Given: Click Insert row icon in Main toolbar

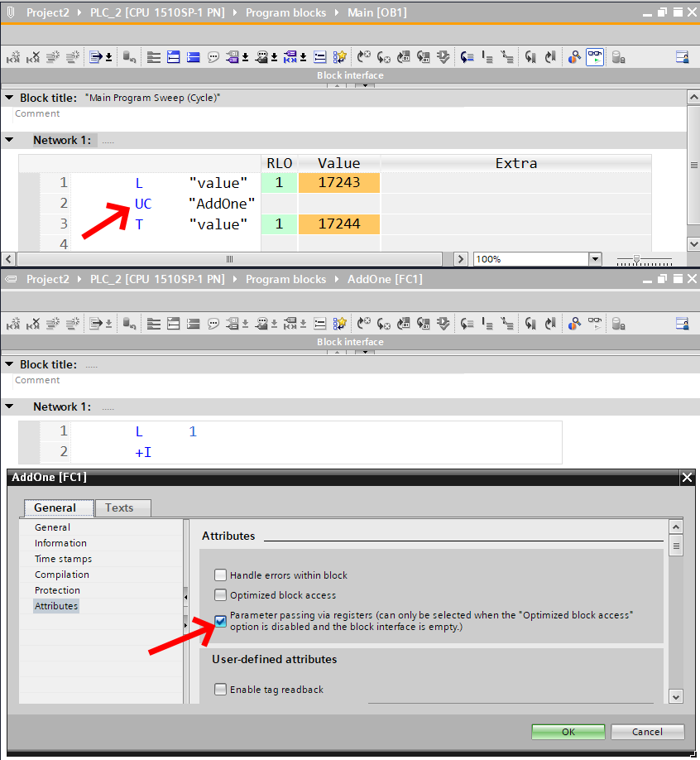Looking at the screenshot, I should [x=53, y=58].
